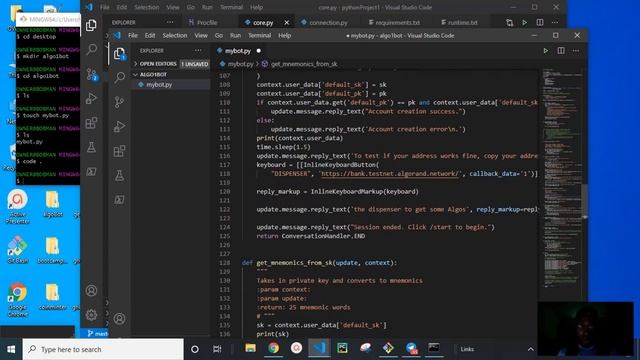Open Accounts icon in back pythonProject1 window
Viewport: 640px width, 360px height.
[x=91, y=290]
